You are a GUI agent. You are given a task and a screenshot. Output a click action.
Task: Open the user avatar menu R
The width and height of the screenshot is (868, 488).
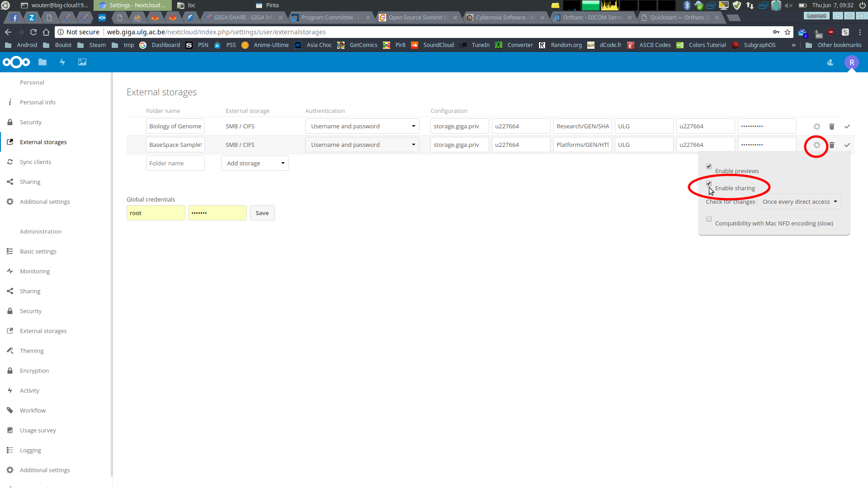(x=852, y=62)
